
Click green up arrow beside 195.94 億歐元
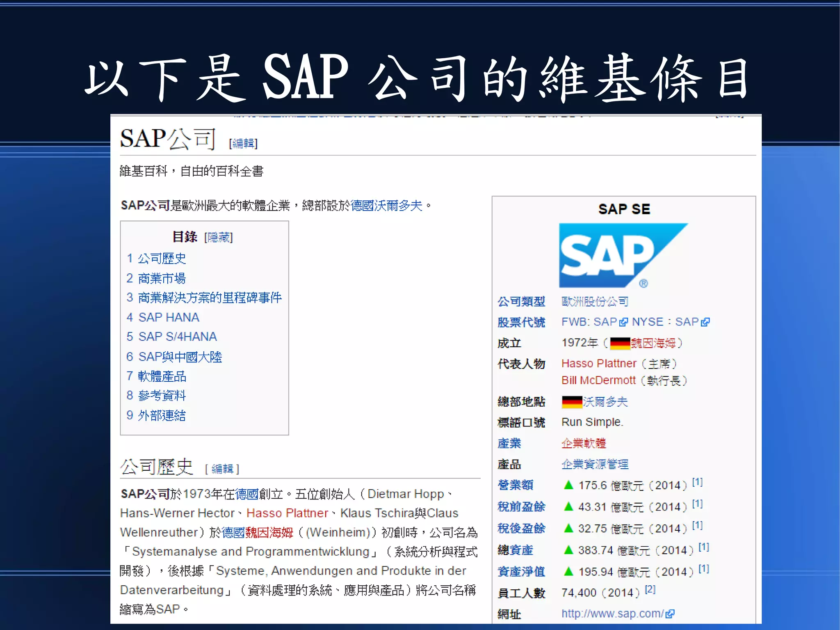tap(568, 571)
